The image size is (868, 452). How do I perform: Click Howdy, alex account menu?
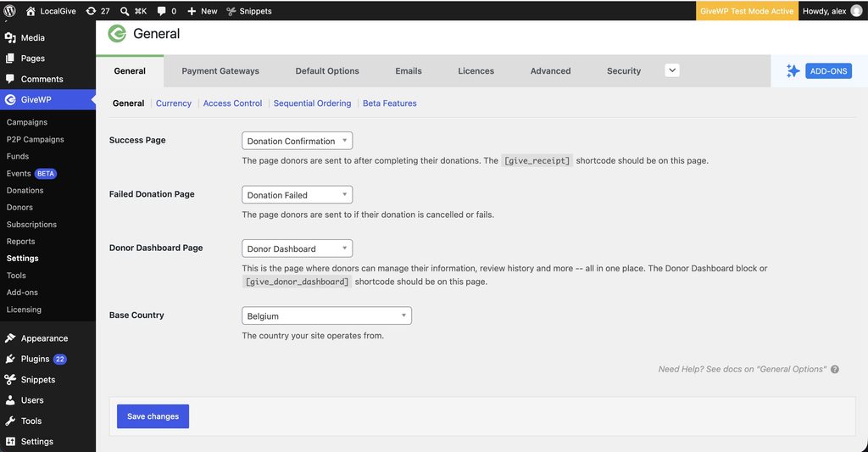click(x=832, y=10)
